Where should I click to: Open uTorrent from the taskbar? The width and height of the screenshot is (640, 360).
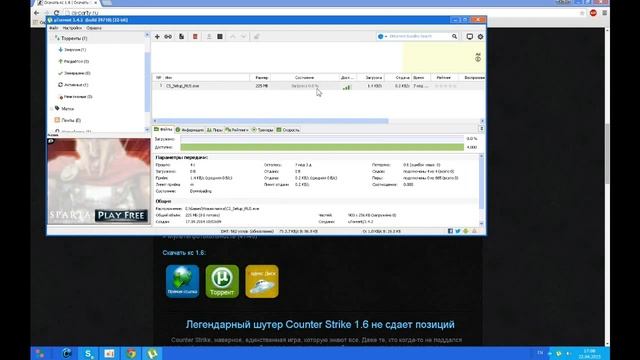[x=153, y=353]
